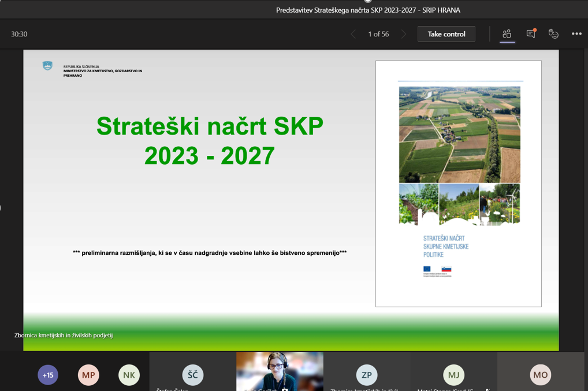
Task: Click the video tile of the woman with headset
Action: [x=280, y=371]
